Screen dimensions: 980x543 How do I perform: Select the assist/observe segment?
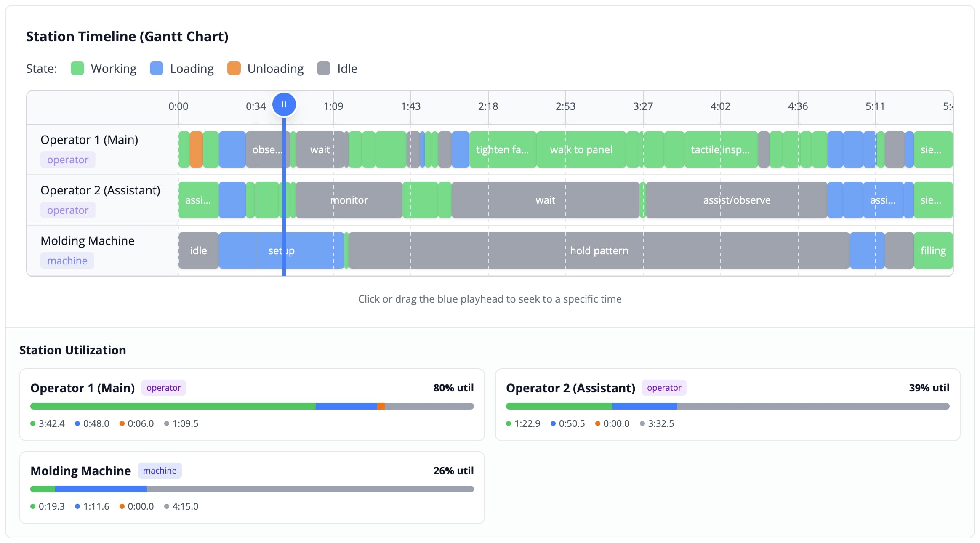pos(737,200)
